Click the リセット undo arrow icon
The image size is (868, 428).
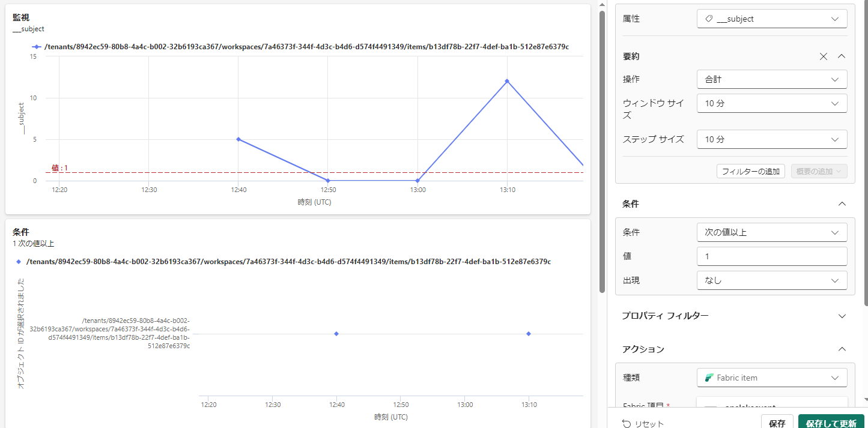[x=626, y=424]
